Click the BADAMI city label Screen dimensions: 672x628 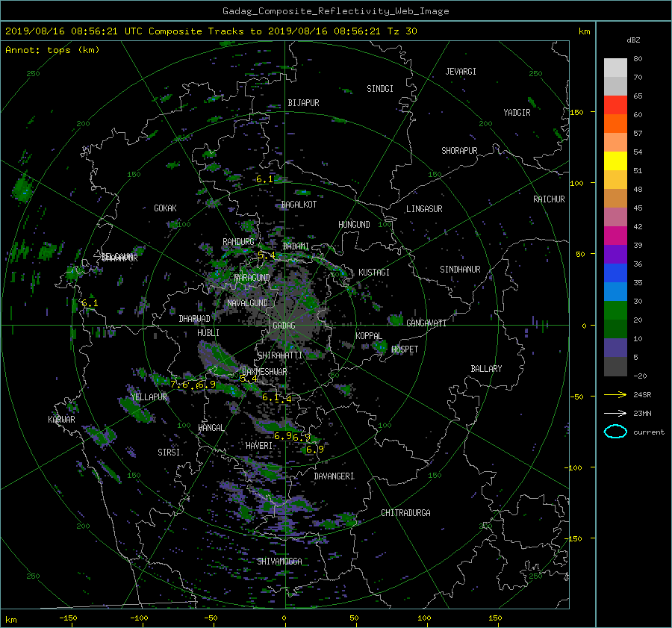tap(296, 246)
